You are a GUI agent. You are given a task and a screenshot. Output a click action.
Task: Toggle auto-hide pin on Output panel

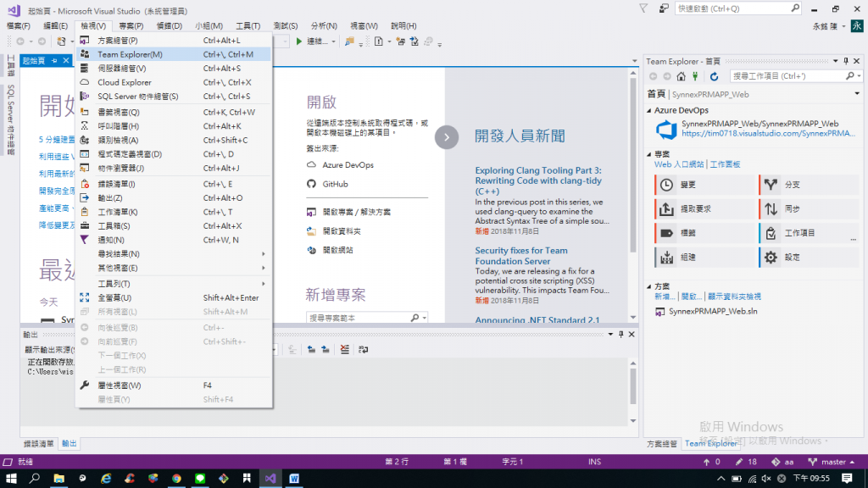621,334
